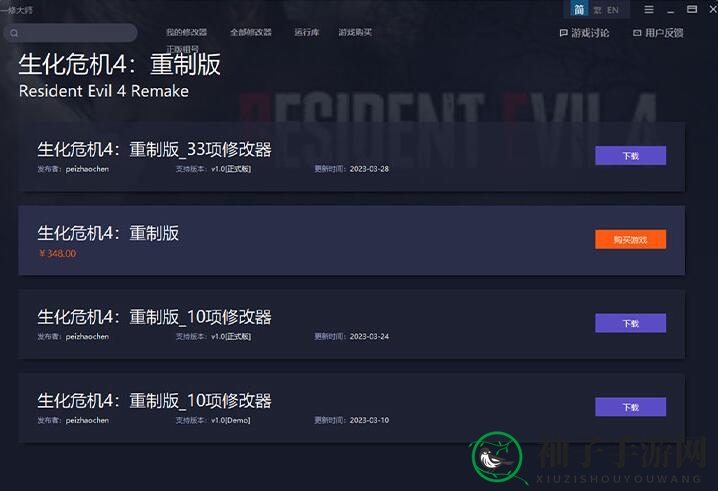Open the 我的修改器 tab

pyautogui.click(x=186, y=32)
